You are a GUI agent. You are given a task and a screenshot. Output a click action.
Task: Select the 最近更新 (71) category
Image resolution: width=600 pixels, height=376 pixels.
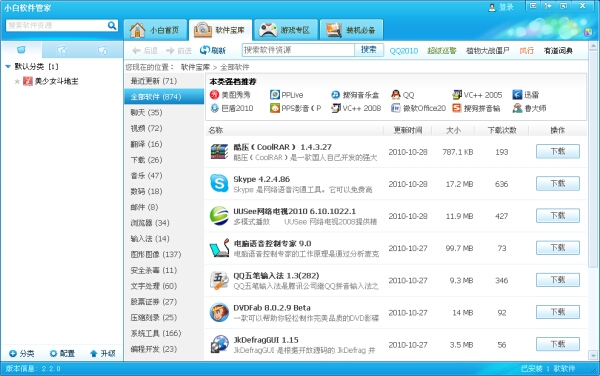point(164,81)
